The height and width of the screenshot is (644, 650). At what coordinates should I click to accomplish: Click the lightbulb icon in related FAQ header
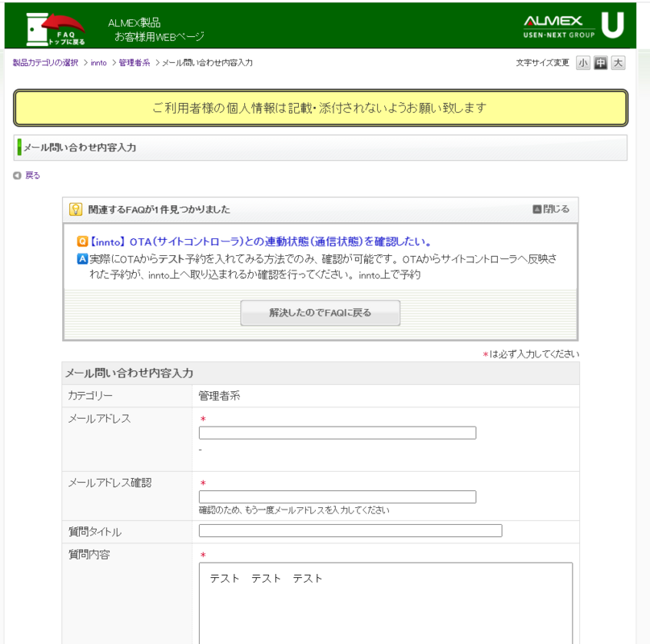pyautogui.click(x=76, y=209)
